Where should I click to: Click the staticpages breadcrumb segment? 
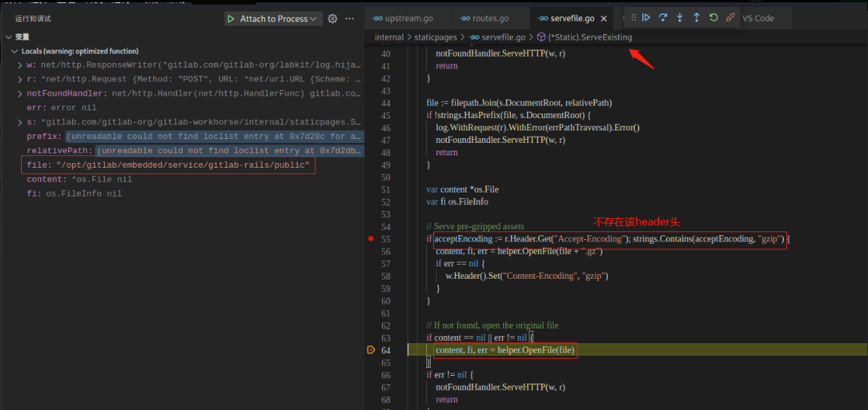pos(435,37)
